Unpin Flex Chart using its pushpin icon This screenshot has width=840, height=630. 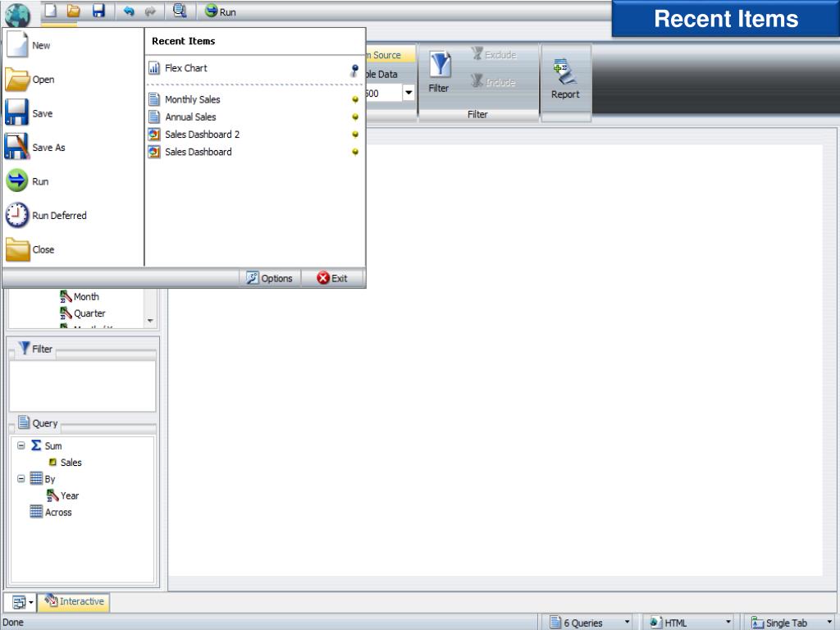click(354, 70)
